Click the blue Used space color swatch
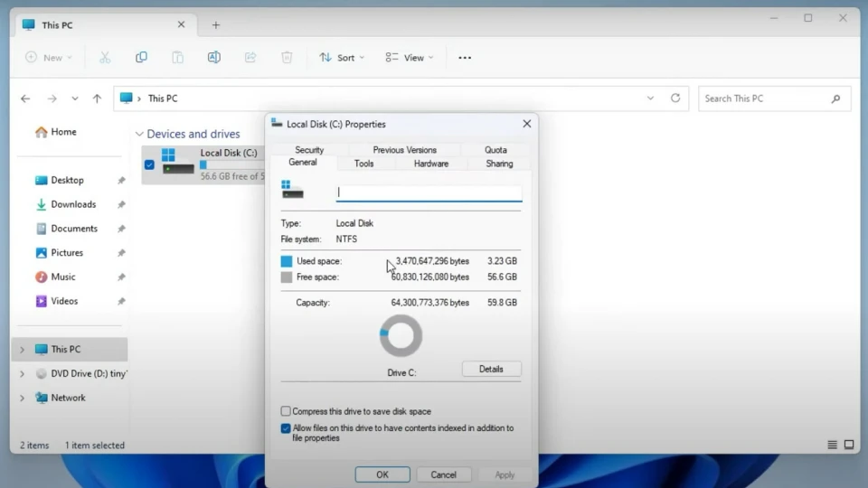 pos(287,261)
